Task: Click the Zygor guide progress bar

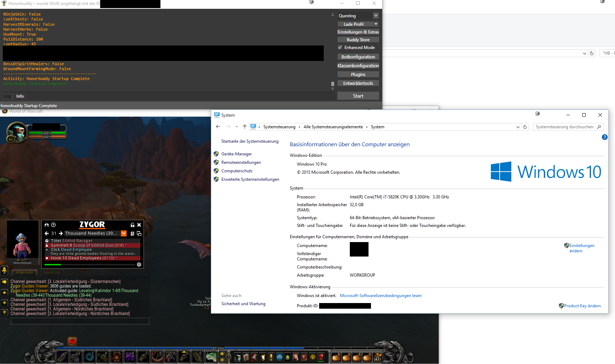Action: coord(90,264)
